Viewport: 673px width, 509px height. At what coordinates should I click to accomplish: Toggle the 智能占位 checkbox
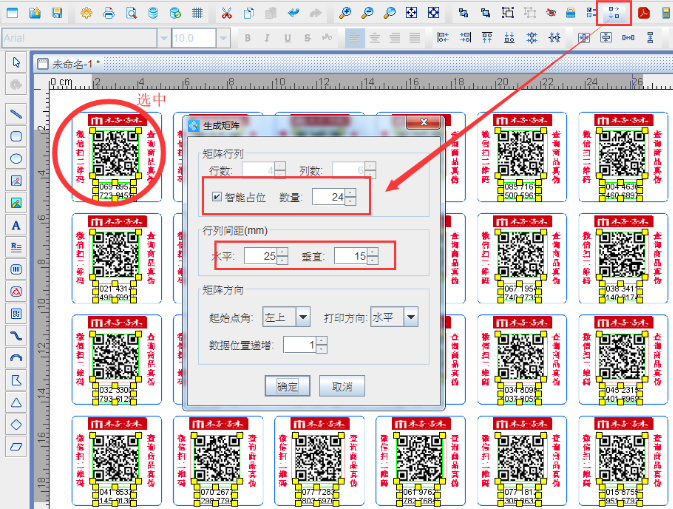click(217, 197)
